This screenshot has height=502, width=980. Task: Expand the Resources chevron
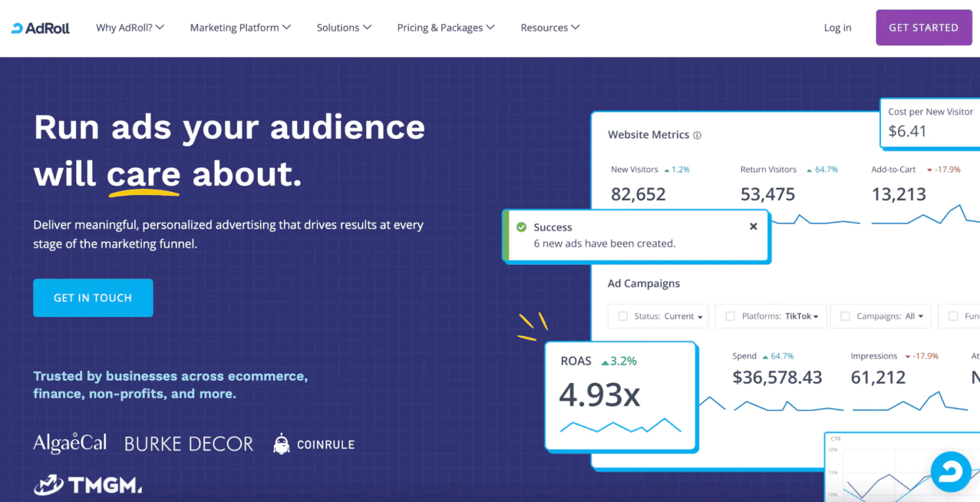click(x=575, y=27)
